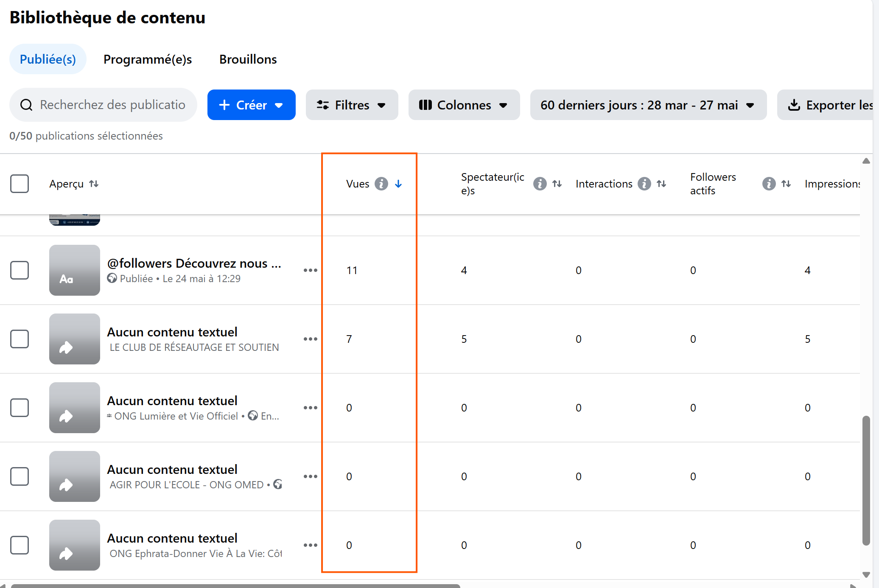Switch to the Programmé(e)s tab
This screenshot has width=879, height=588.
click(148, 59)
